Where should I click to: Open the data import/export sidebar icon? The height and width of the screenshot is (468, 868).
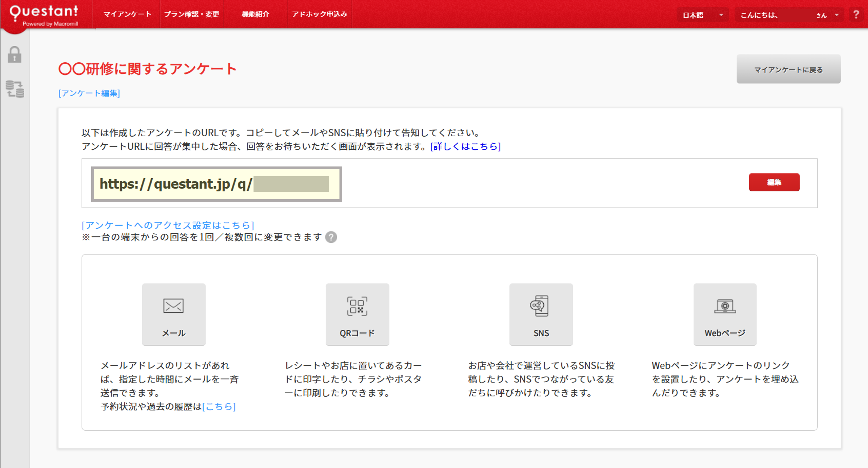pos(15,89)
